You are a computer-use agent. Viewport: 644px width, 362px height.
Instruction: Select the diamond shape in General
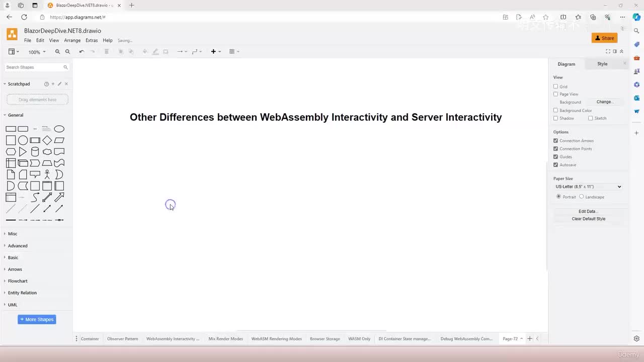(47, 140)
